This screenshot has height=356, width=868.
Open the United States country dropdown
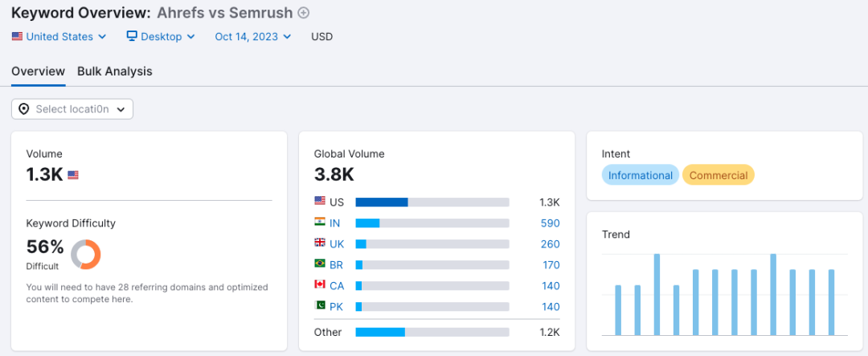(x=59, y=36)
